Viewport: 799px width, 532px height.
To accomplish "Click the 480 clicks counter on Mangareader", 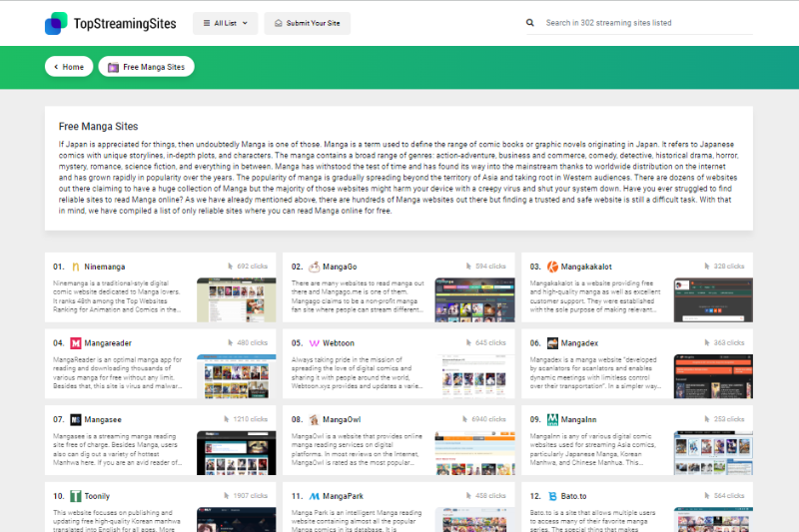I will pyautogui.click(x=248, y=342).
